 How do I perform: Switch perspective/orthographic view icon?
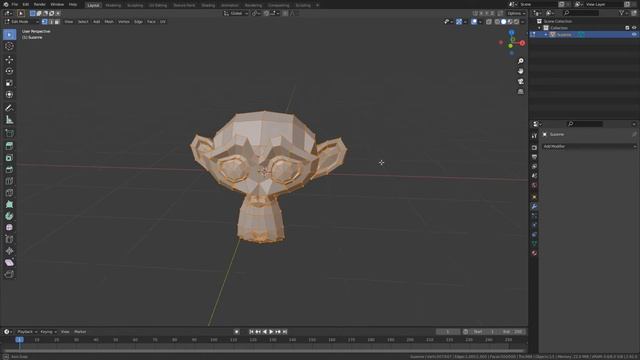coord(520,92)
